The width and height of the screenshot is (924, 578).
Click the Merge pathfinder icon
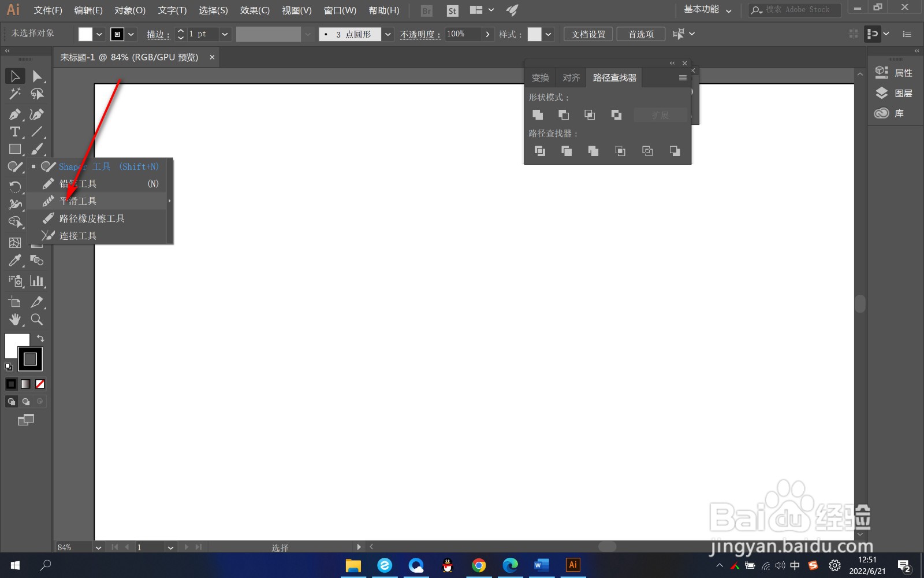pos(593,151)
